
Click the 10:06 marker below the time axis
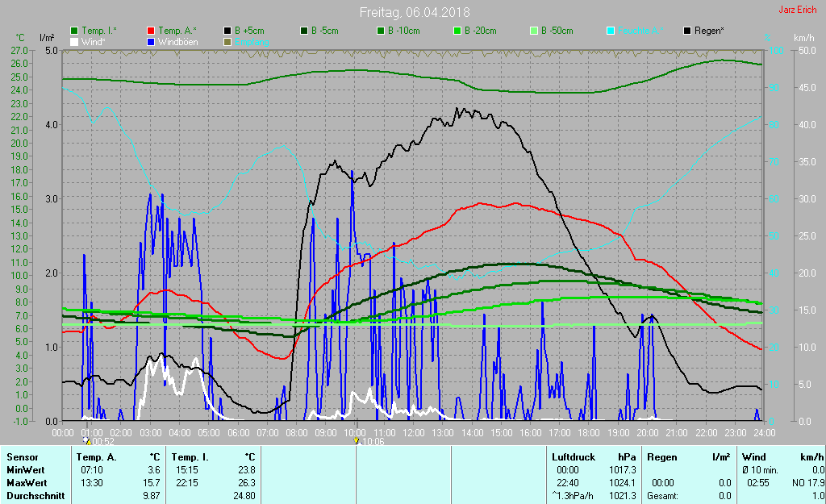click(x=369, y=441)
